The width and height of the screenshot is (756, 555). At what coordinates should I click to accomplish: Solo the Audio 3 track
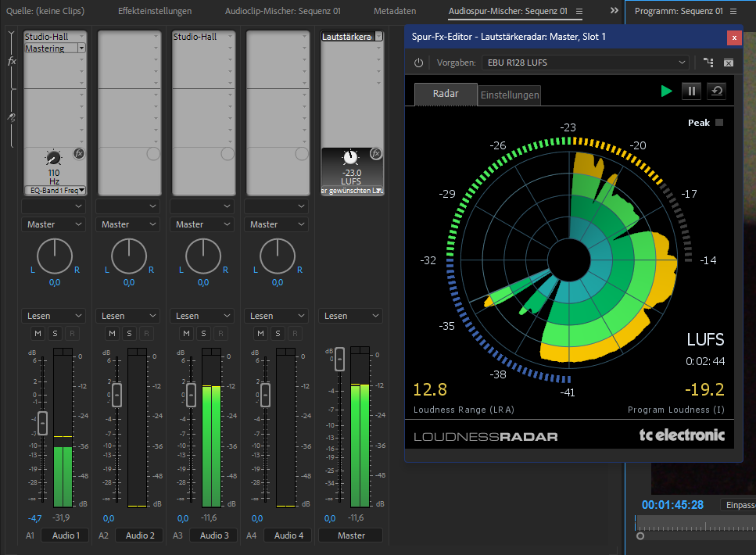(x=203, y=334)
